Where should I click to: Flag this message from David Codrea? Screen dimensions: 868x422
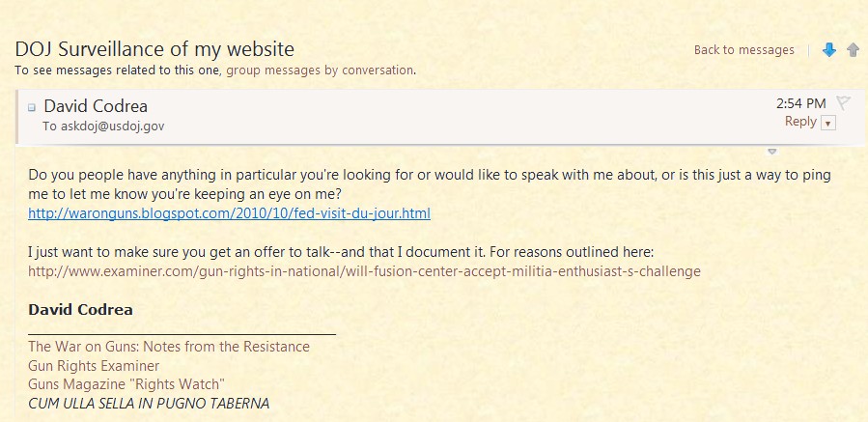(843, 103)
